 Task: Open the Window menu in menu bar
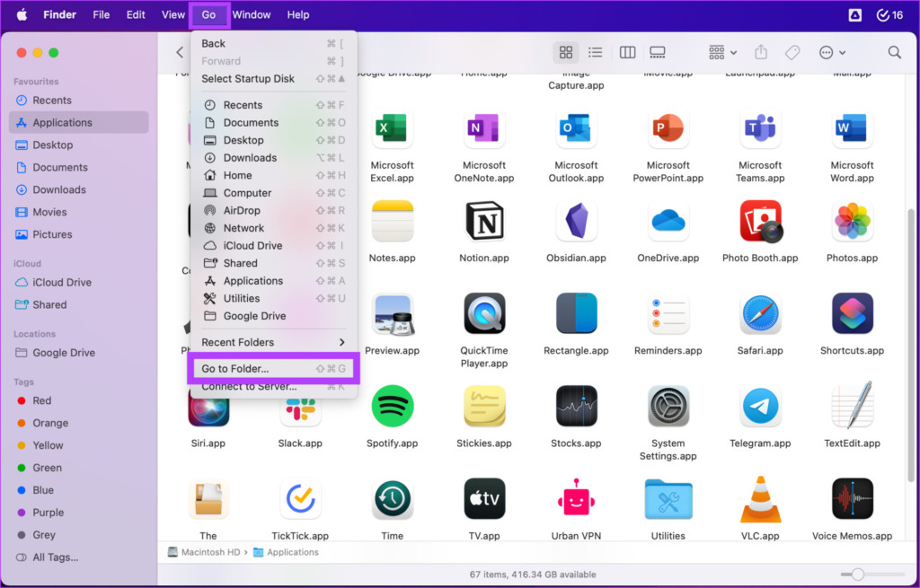[x=252, y=14]
